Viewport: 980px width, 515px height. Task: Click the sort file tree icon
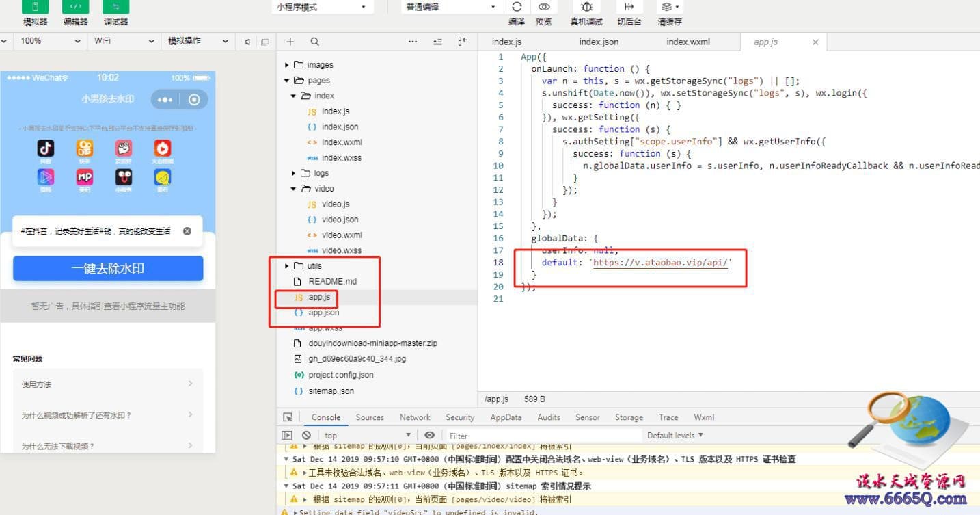click(x=437, y=42)
